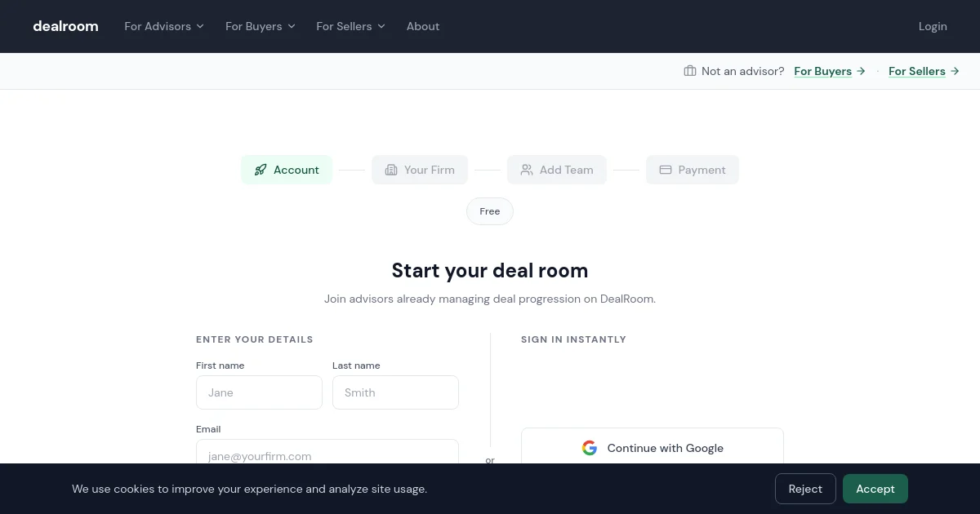Click the credit card icon in Payment step

666,170
